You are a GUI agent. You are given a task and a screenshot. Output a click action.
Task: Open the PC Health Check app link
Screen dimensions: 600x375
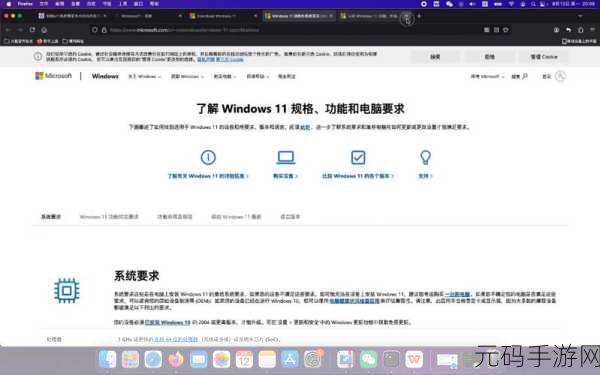(355, 301)
